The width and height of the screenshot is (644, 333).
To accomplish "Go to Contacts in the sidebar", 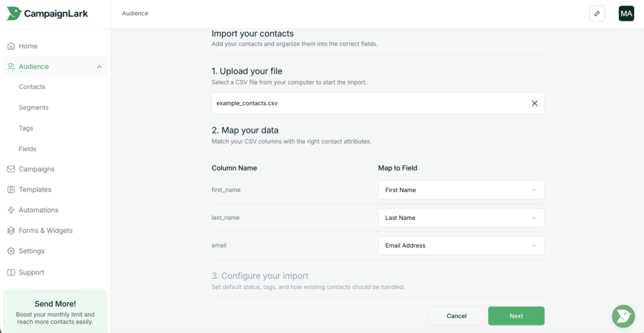I will tap(32, 87).
